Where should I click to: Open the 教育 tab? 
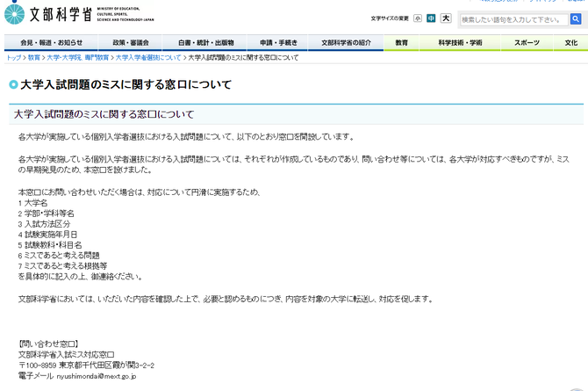[401, 43]
